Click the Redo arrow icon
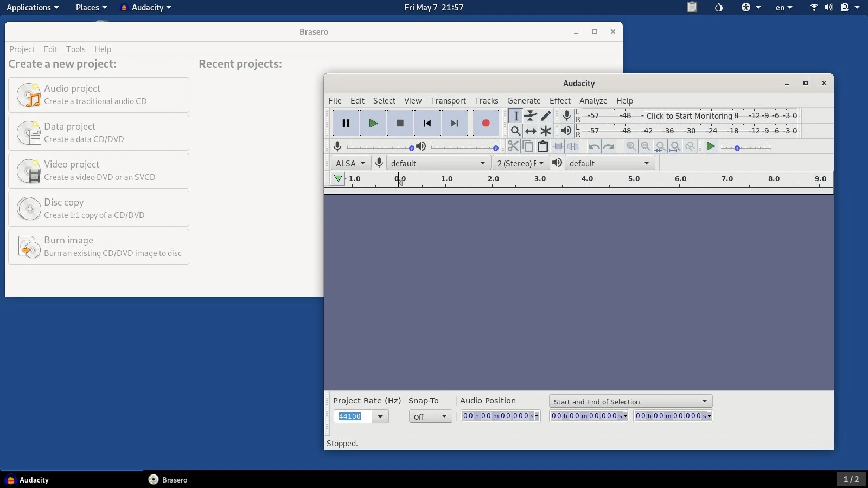The width and height of the screenshot is (868, 488). 609,146
